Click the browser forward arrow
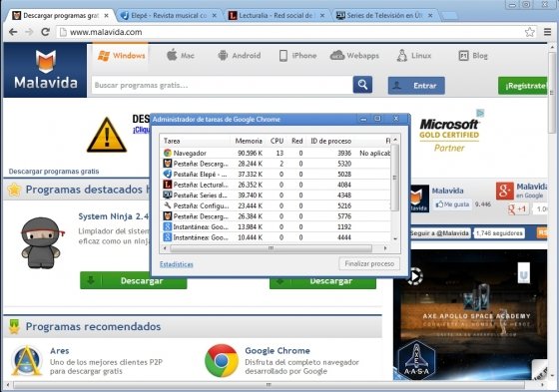This screenshot has width=559, height=392. [x=29, y=32]
